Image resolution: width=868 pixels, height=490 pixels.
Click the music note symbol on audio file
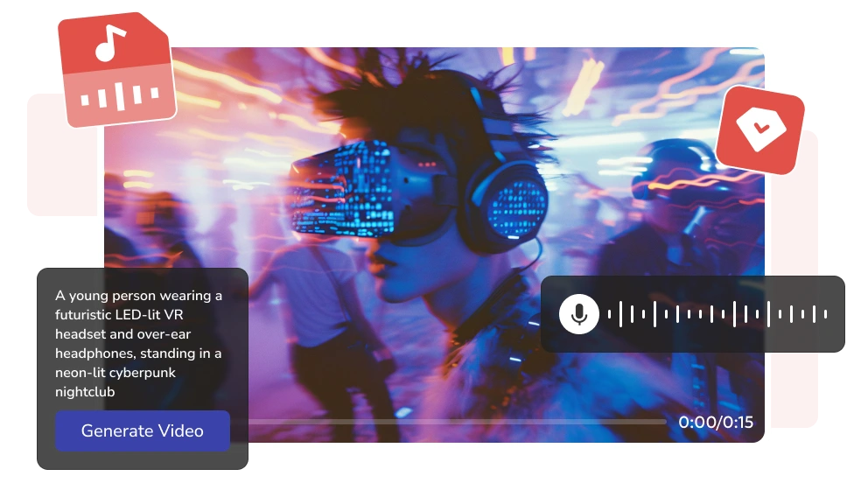[x=106, y=43]
